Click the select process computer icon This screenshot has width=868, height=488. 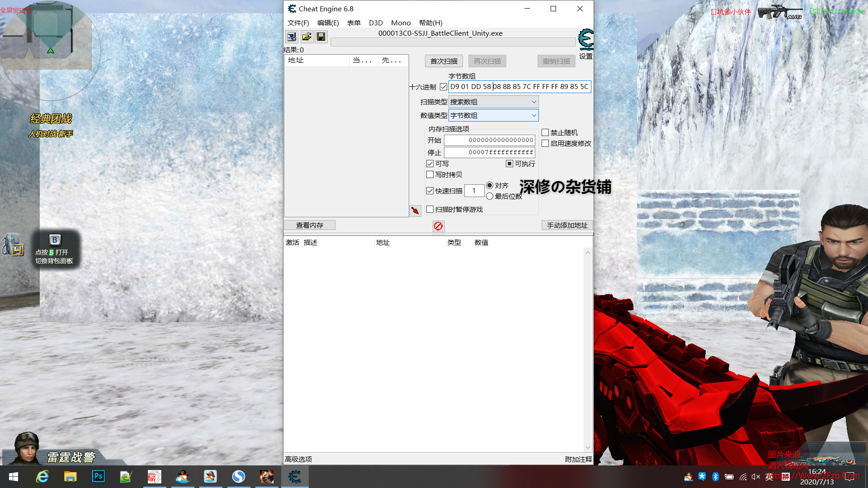pos(292,37)
